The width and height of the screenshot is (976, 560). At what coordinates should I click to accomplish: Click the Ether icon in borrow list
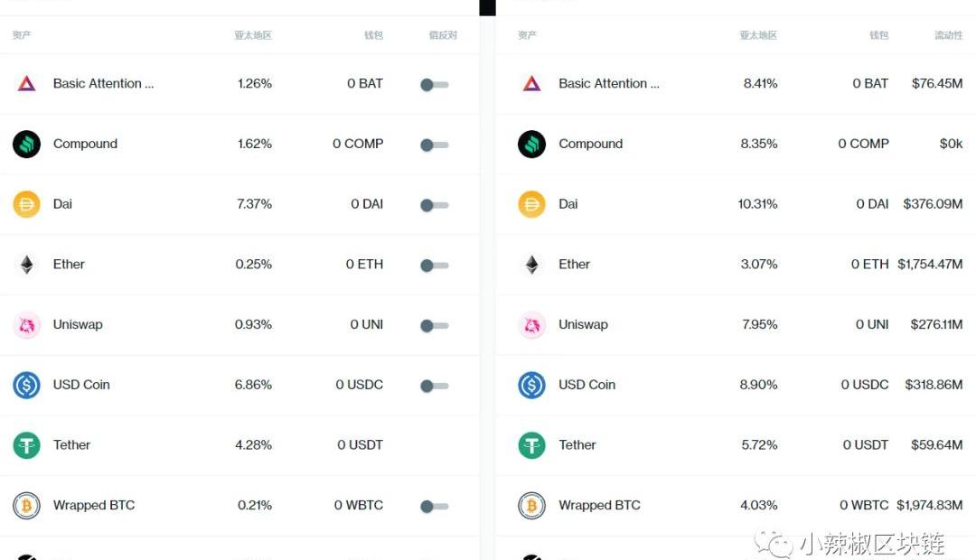(x=531, y=265)
